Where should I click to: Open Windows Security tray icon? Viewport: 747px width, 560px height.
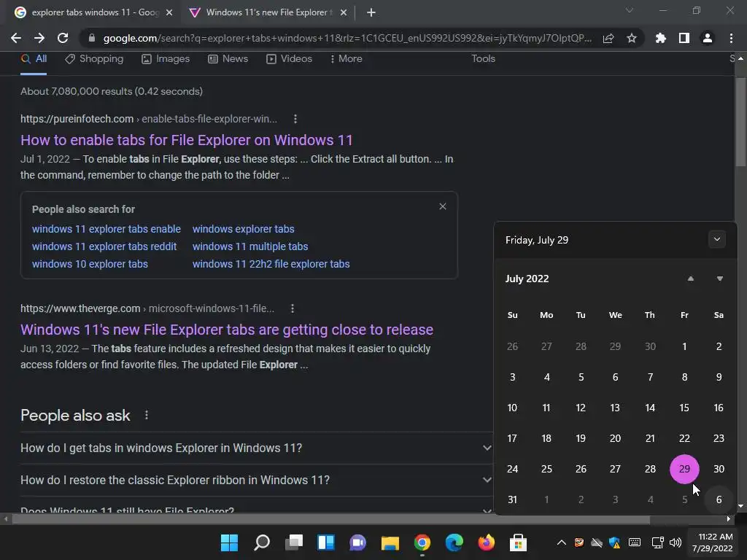click(x=614, y=542)
